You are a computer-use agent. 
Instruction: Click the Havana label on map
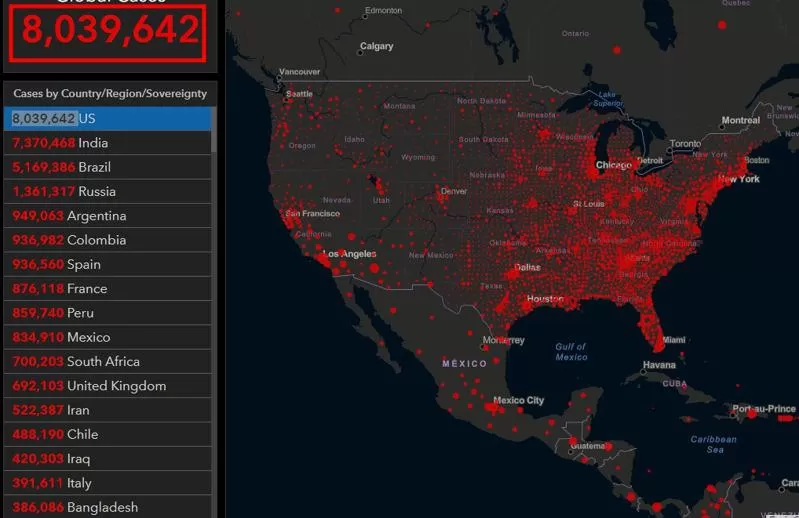point(659,365)
